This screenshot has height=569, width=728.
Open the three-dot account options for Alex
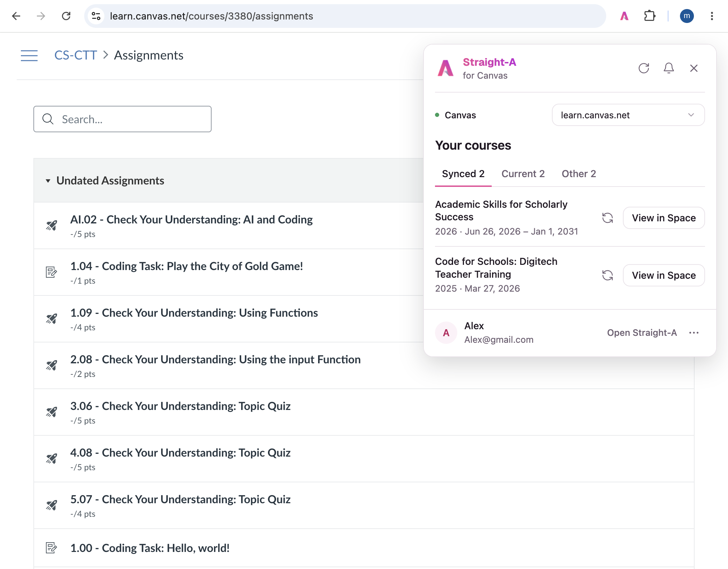(x=694, y=333)
